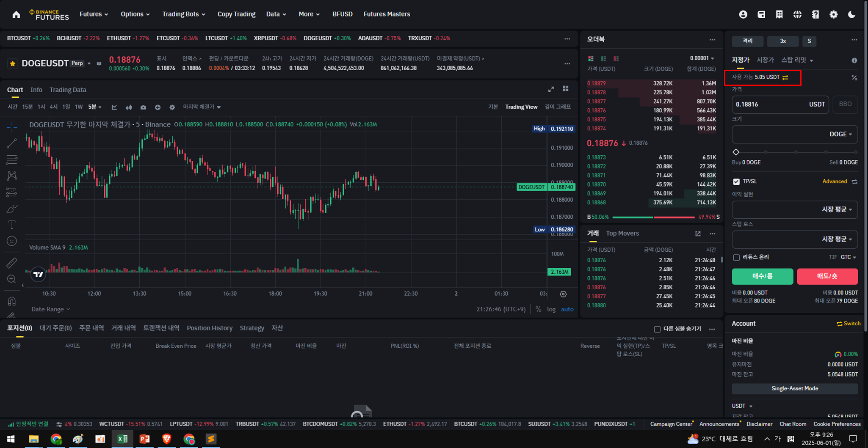Screen dimensions: 868x448
Task: Click the 이익 실현 take profit input
Action: [x=794, y=209]
